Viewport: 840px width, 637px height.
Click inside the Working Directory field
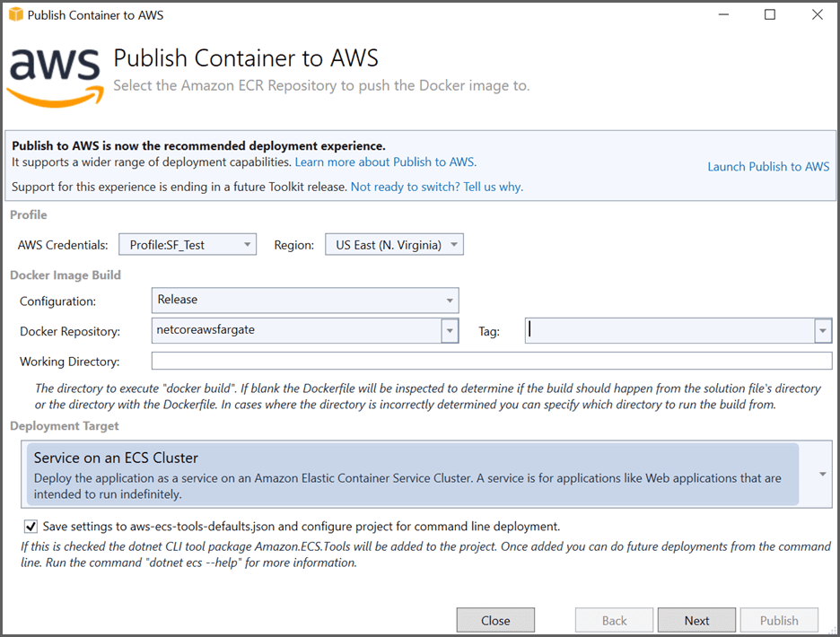point(359,361)
